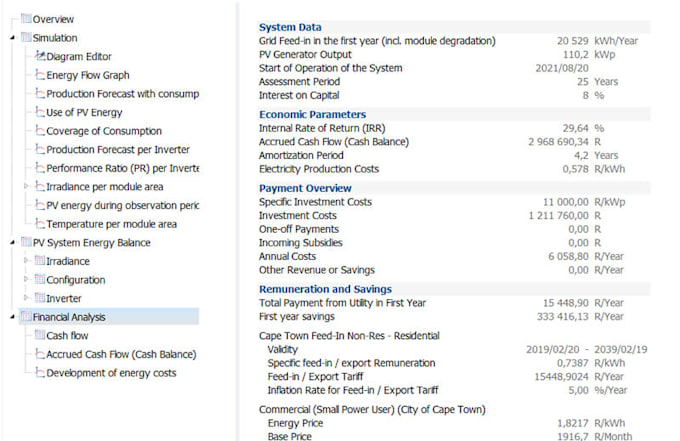Viewport: 680px width, 441px height.
Task: Expand the Irradiance node under Energy Balance
Action: click(x=27, y=261)
